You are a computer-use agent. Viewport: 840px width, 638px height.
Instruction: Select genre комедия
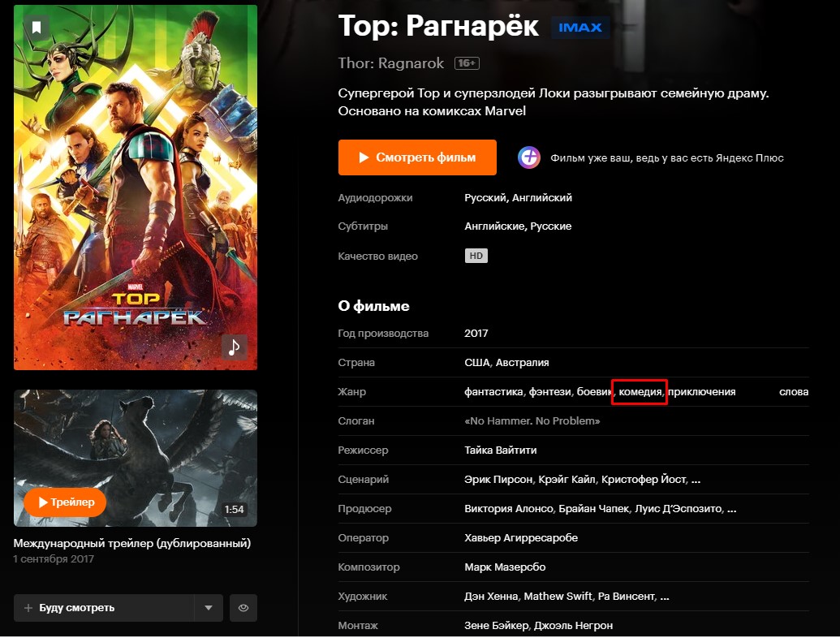click(x=640, y=391)
